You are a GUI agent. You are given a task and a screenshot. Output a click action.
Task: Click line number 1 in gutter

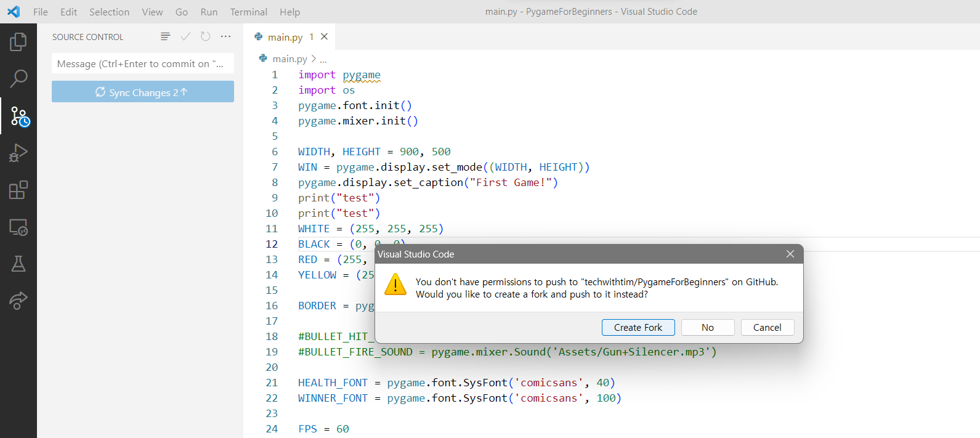pos(275,75)
